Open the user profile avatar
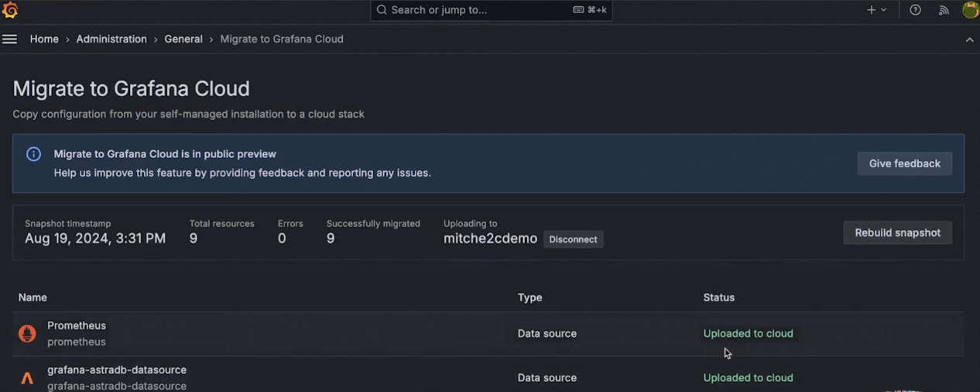 point(970,10)
